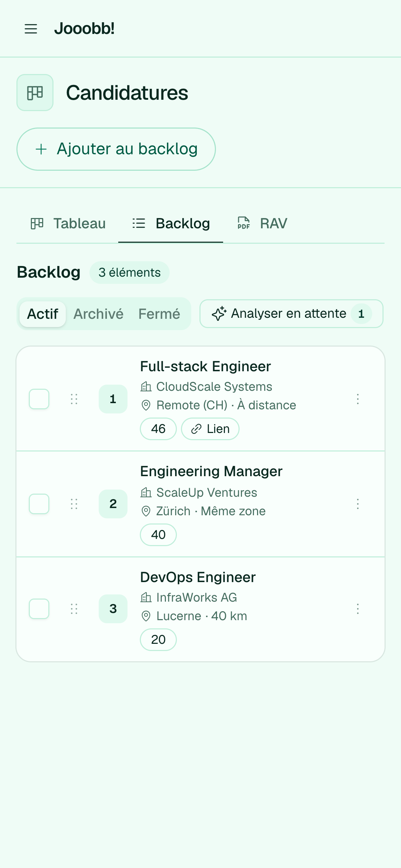Click Zürich · Même zone location
This screenshot has height=868, width=401.
(211, 511)
